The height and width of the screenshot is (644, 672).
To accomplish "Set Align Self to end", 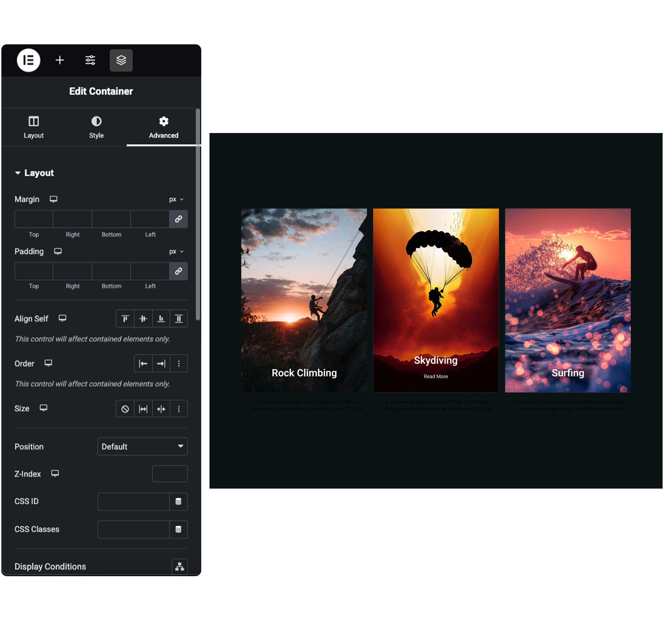I will (x=161, y=319).
